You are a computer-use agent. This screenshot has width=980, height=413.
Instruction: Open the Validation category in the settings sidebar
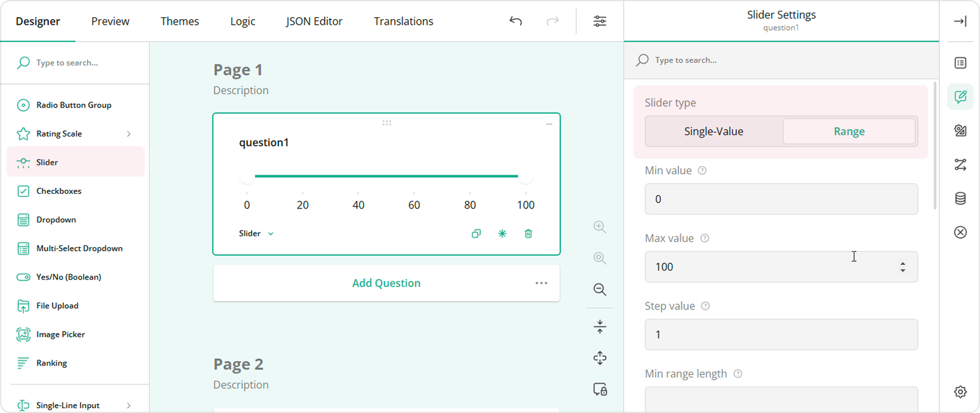point(960,233)
